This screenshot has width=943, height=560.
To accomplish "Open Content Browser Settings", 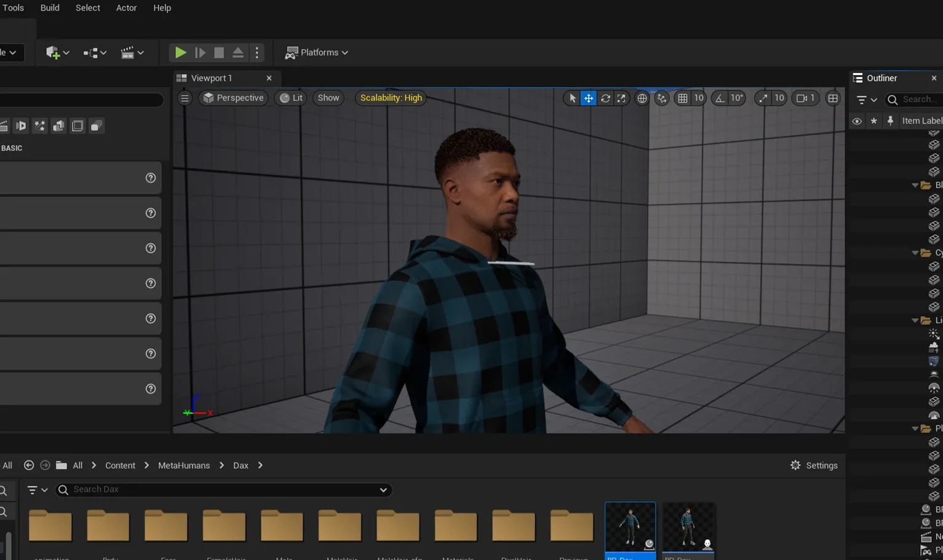I will pyautogui.click(x=814, y=465).
